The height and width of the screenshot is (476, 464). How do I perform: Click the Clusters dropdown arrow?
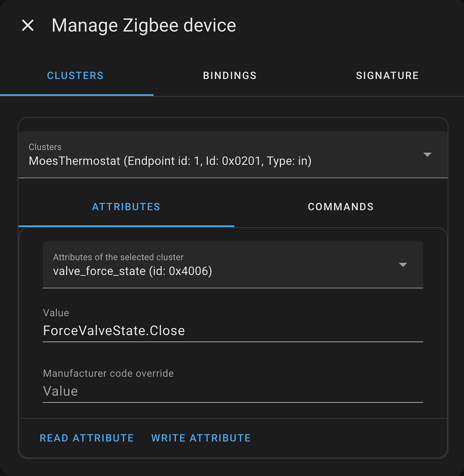click(427, 155)
